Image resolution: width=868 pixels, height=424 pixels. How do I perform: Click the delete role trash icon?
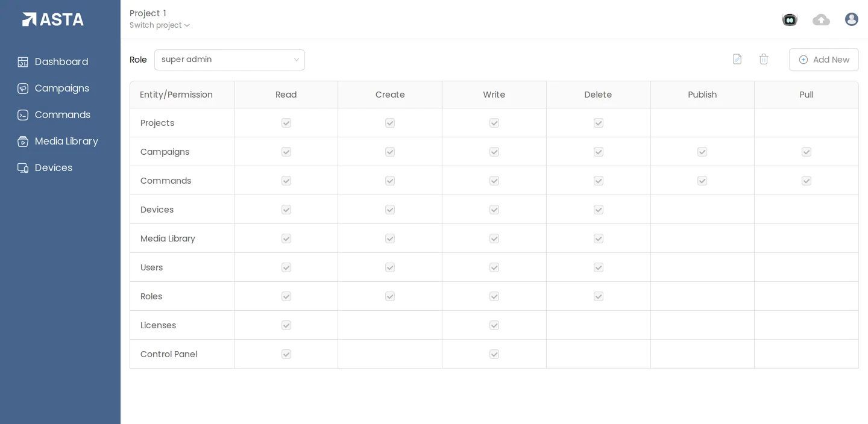tap(764, 59)
